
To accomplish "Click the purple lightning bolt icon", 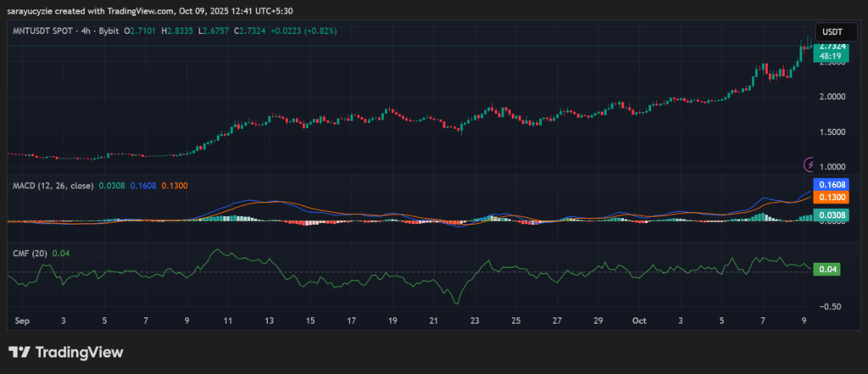I will pyautogui.click(x=810, y=164).
